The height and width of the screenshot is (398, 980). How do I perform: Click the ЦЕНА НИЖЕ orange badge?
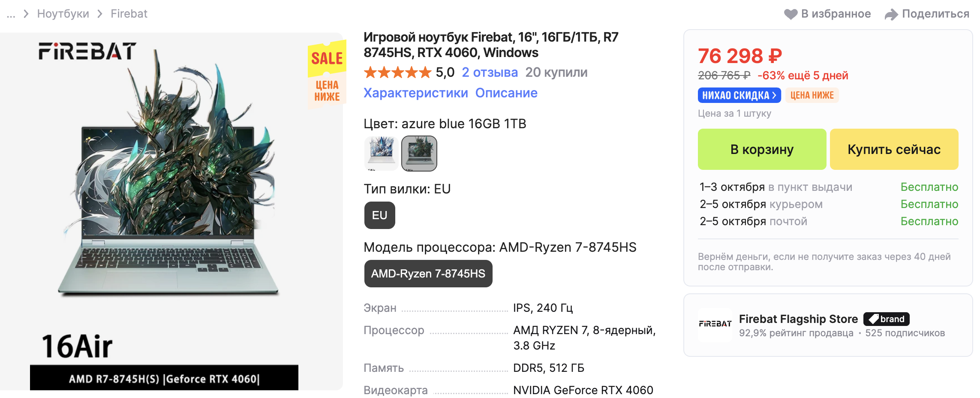812,95
